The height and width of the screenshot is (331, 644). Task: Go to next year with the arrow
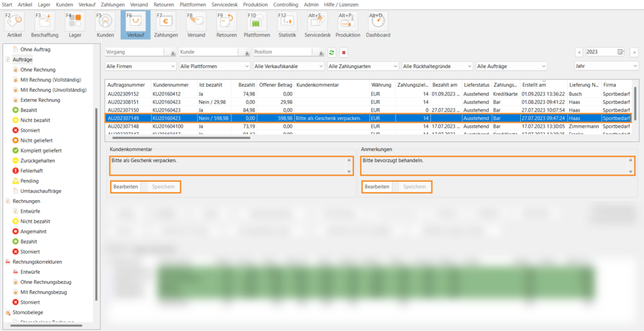pyautogui.click(x=635, y=52)
